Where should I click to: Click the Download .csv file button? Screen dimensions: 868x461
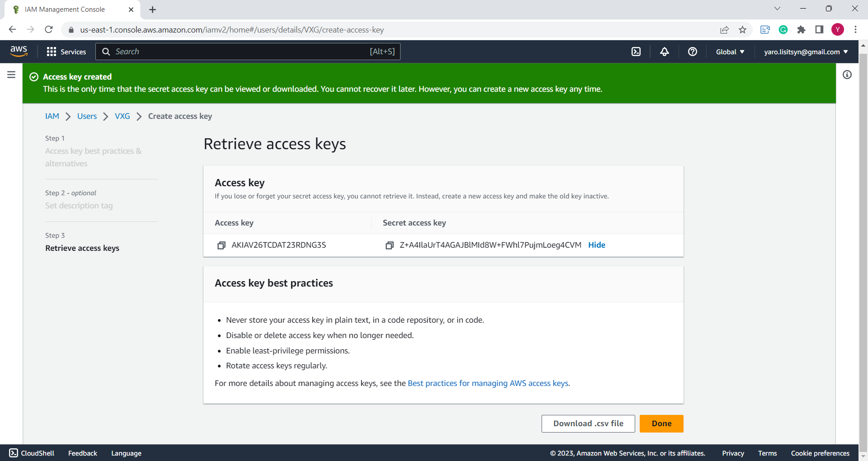[x=588, y=423]
